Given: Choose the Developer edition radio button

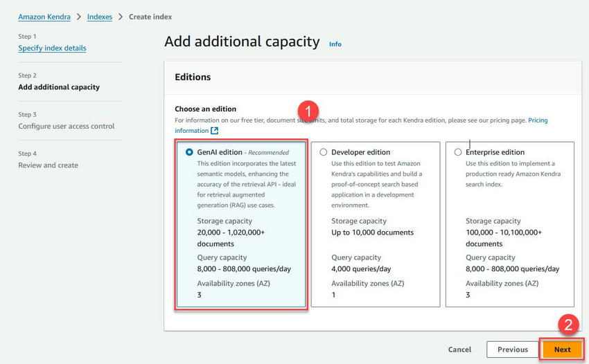Looking at the screenshot, I should (x=324, y=152).
